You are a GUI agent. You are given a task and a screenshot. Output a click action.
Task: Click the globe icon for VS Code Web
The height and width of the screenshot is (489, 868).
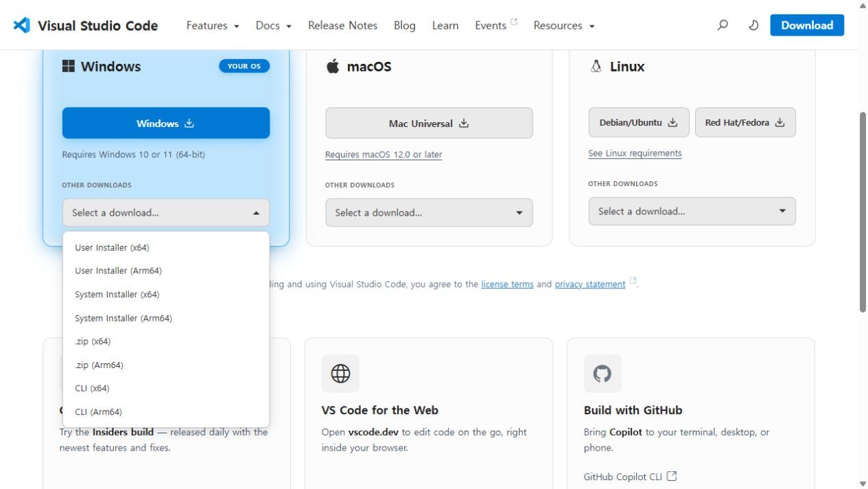pos(340,373)
